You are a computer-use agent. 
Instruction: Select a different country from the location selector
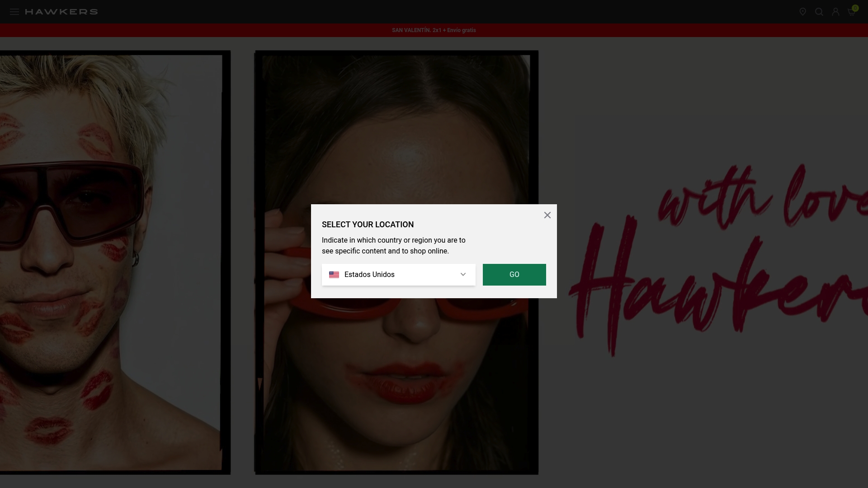398,275
